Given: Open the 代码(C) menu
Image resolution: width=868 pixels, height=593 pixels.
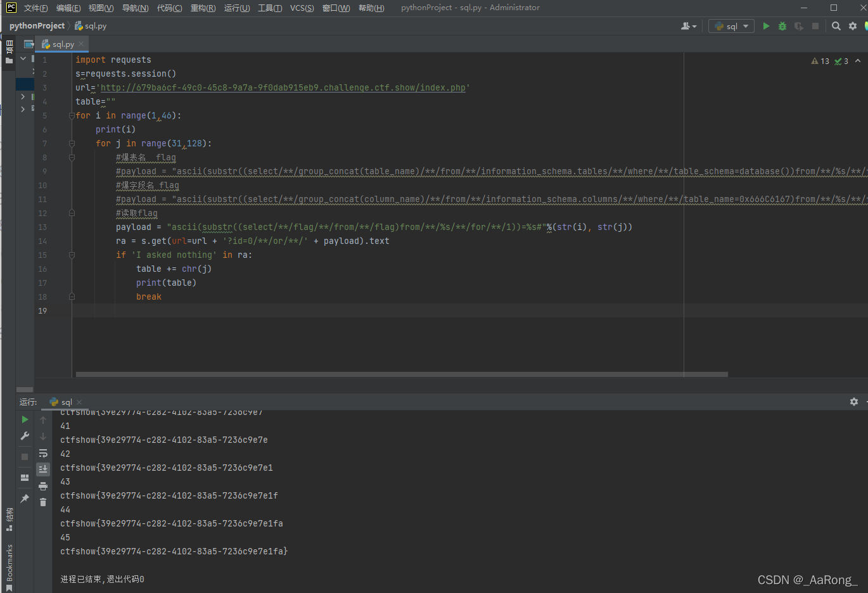Looking at the screenshot, I should click(x=169, y=8).
